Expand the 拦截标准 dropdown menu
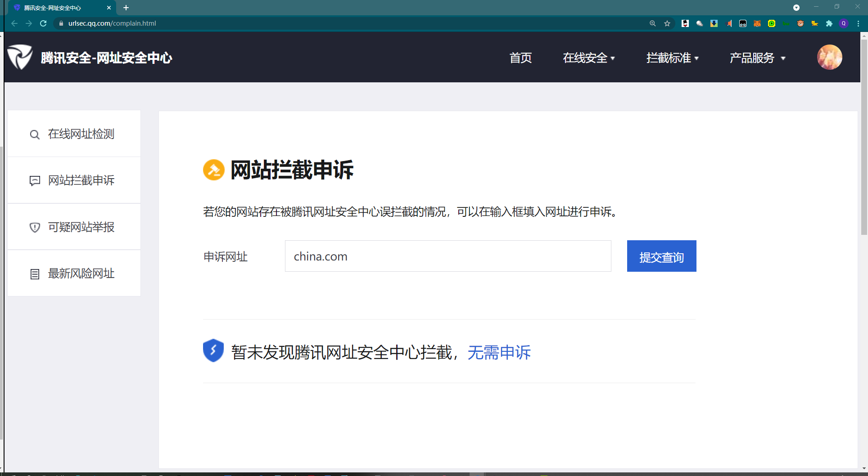 pyautogui.click(x=672, y=58)
